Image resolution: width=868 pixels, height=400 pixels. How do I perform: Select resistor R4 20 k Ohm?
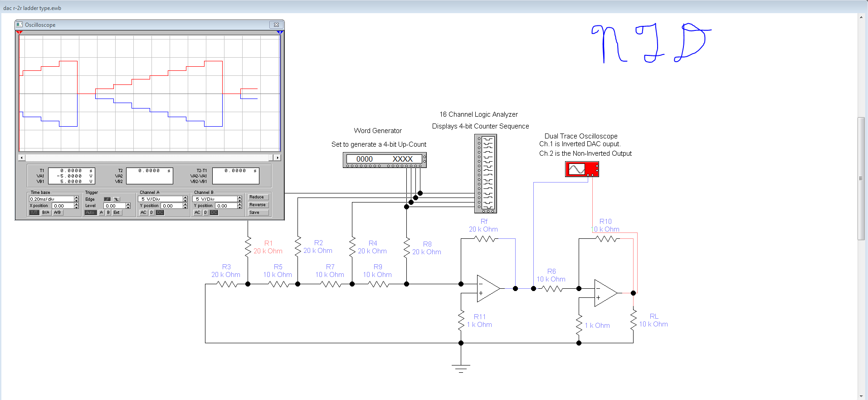click(x=352, y=247)
